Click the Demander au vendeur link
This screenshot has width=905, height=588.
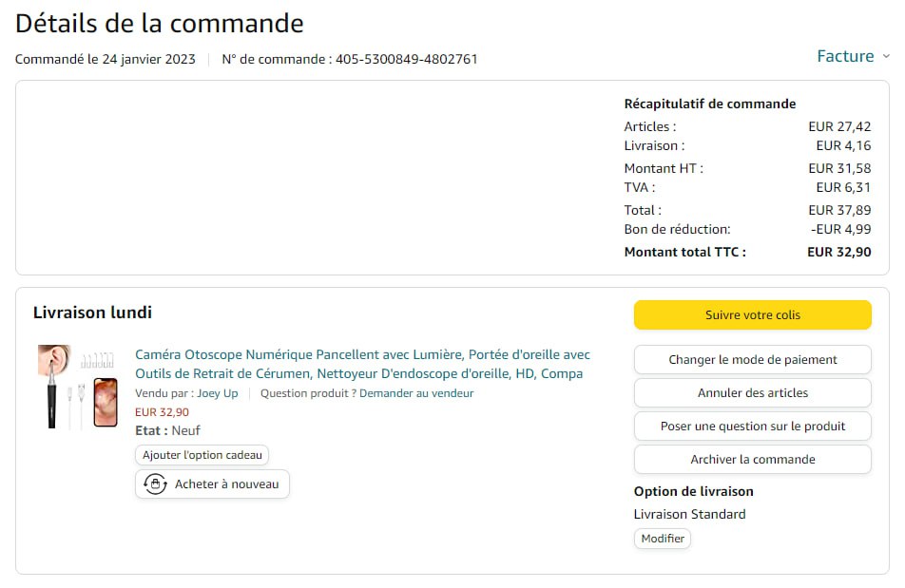coord(416,393)
